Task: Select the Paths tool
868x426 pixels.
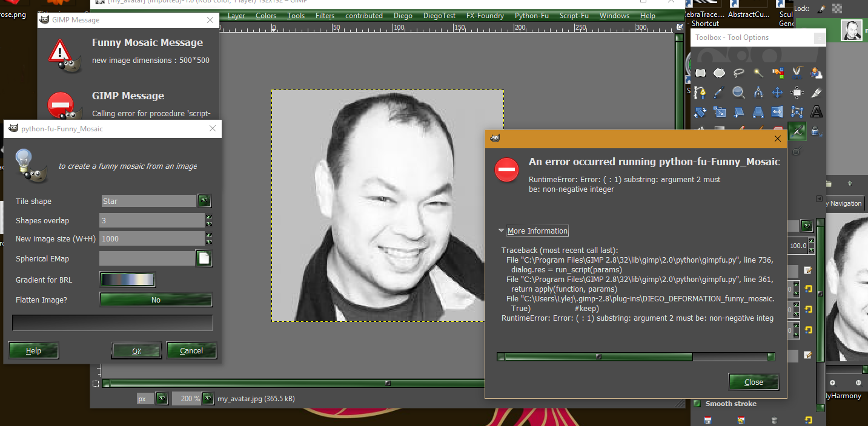Action: click(700, 93)
